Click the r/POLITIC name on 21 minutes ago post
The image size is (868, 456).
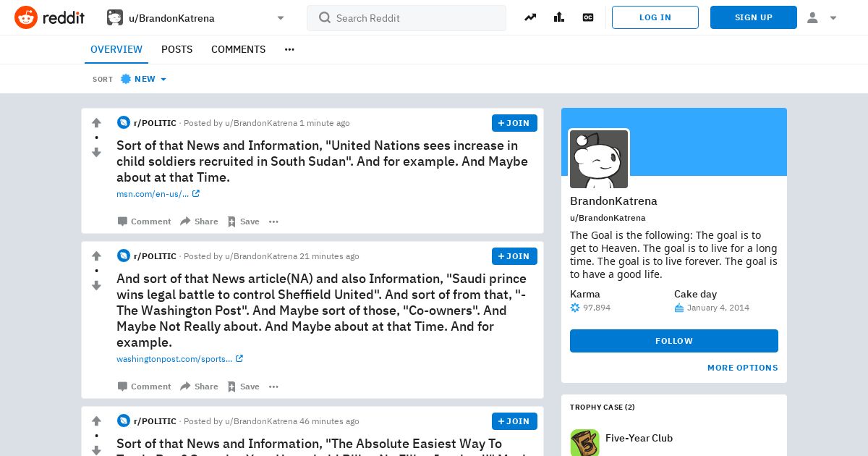click(x=155, y=256)
